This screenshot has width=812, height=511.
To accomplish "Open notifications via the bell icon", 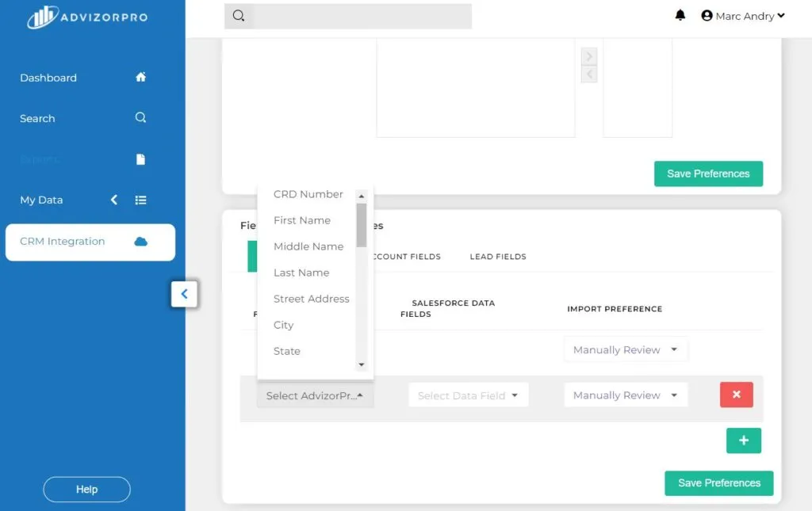I will [680, 14].
